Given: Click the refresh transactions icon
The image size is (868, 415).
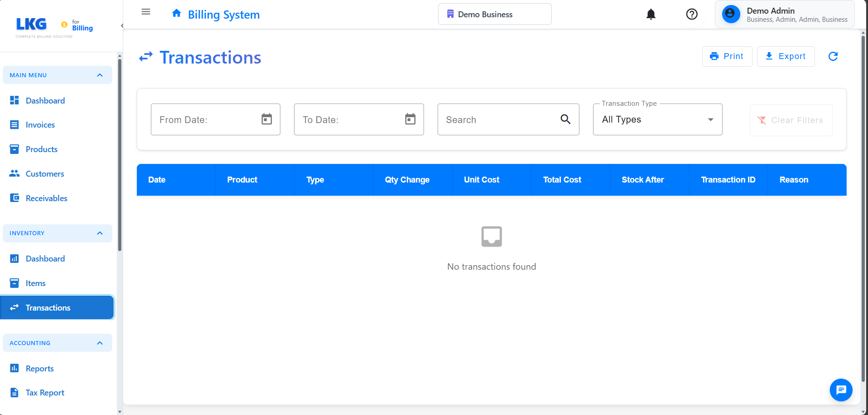Looking at the screenshot, I should (x=833, y=56).
